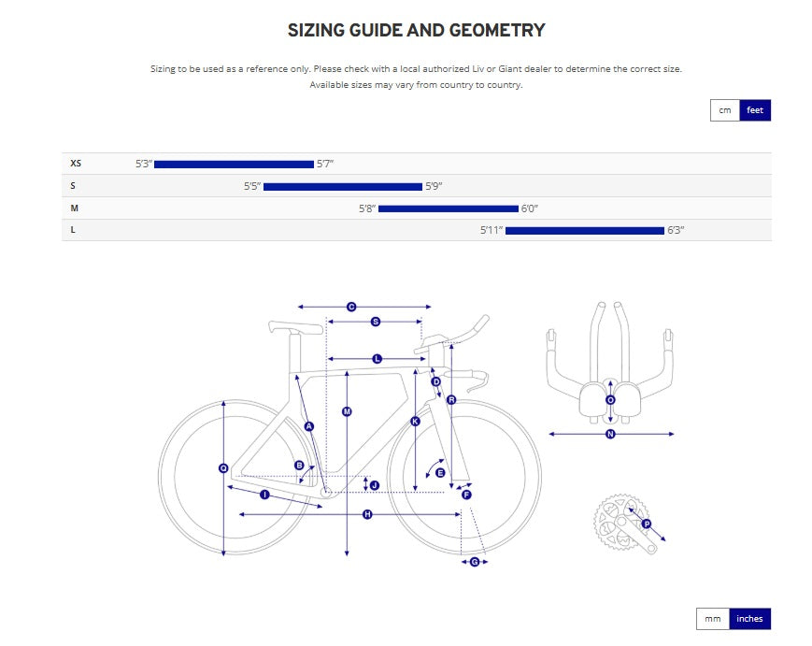This screenshot has height=646, width=812.
Task: Click the H wheelbase marker
Action: pos(367,514)
